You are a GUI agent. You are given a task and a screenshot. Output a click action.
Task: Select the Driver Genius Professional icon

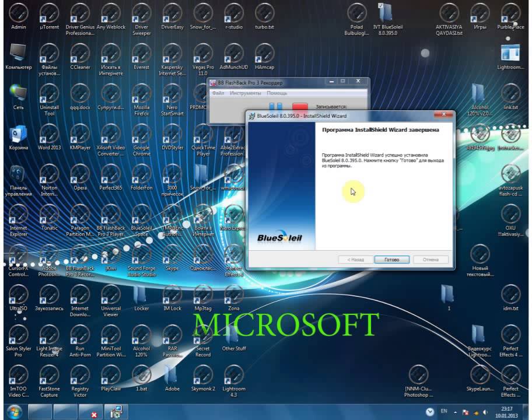(80, 19)
